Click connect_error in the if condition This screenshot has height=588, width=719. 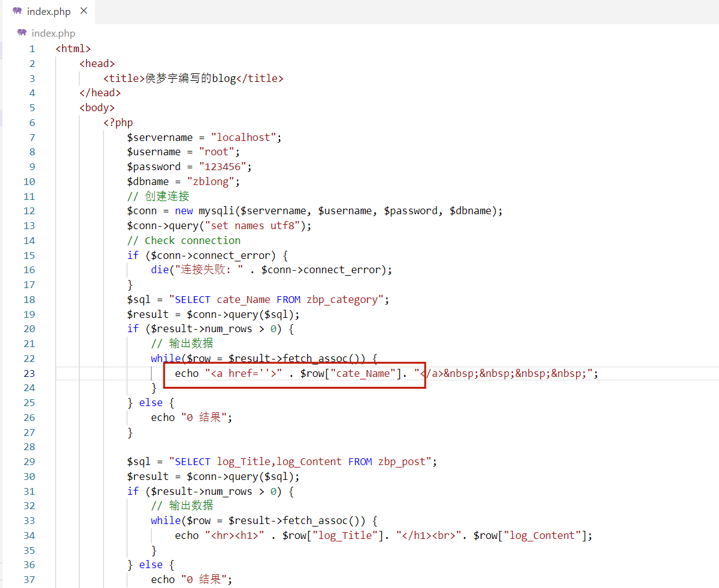(x=232, y=255)
